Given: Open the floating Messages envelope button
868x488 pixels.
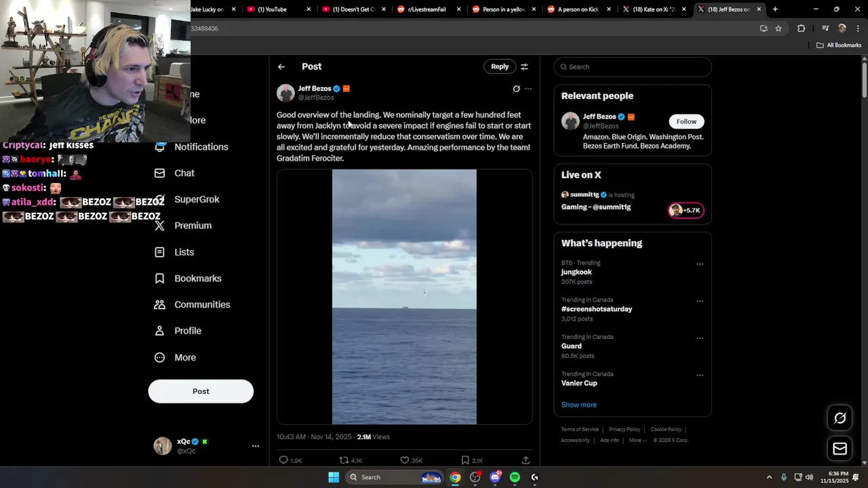Looking at the screenshot, I should pyautogui.click(x=840, y=449).
